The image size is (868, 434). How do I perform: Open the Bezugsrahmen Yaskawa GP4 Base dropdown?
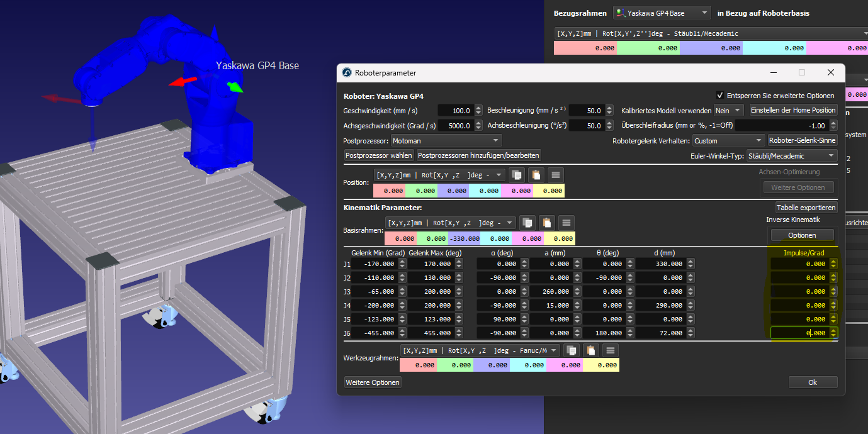[x=662, y=13]
